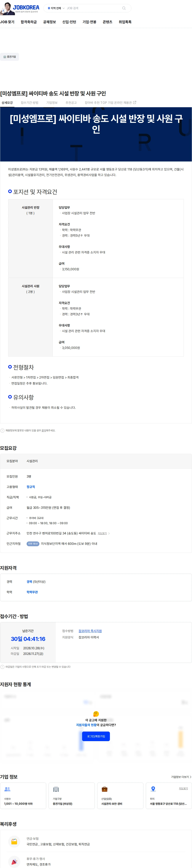Click the 사원수 1,001 ~ 10,000명 이하 card
The width and height of the screenshot is (192, 868).
[23, 796]
